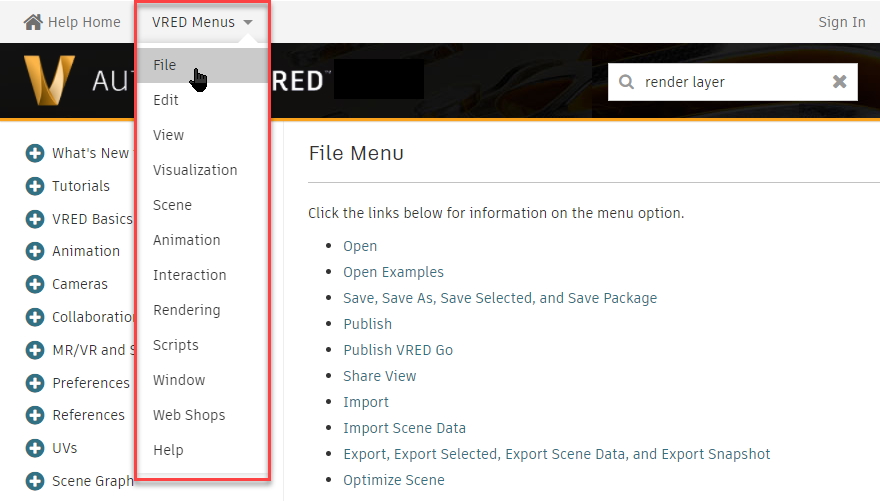This screenshot has width=880, height=501.
Task: Collapse the VRED Menus dropdown arrow
Action: click(x=248, y=22)
